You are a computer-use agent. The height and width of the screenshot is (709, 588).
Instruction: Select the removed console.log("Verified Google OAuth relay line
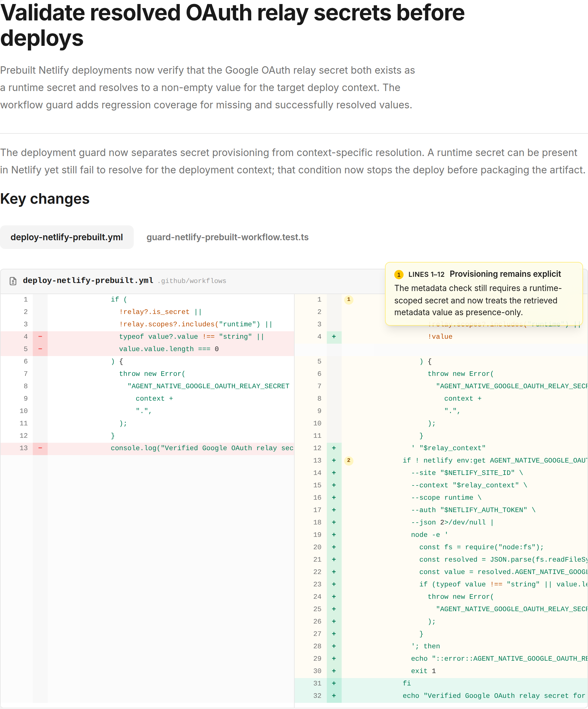[x=147, y=448]
